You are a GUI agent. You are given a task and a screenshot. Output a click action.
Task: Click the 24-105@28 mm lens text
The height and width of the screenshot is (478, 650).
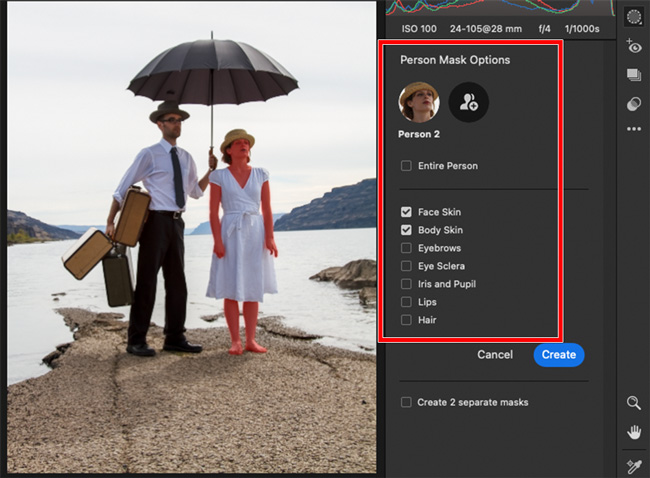point(486,29)
